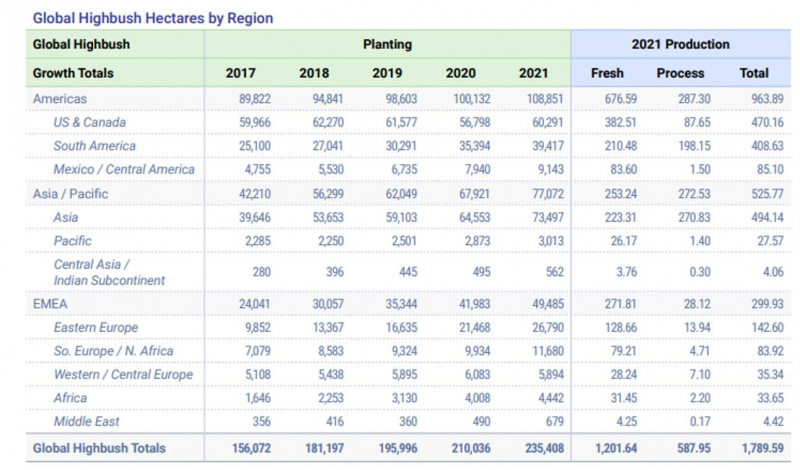The height and width of the screenshot is (470, 800).
Task: Click Western Europe fresh value '28.24'
Action: [x=624, y=375]
